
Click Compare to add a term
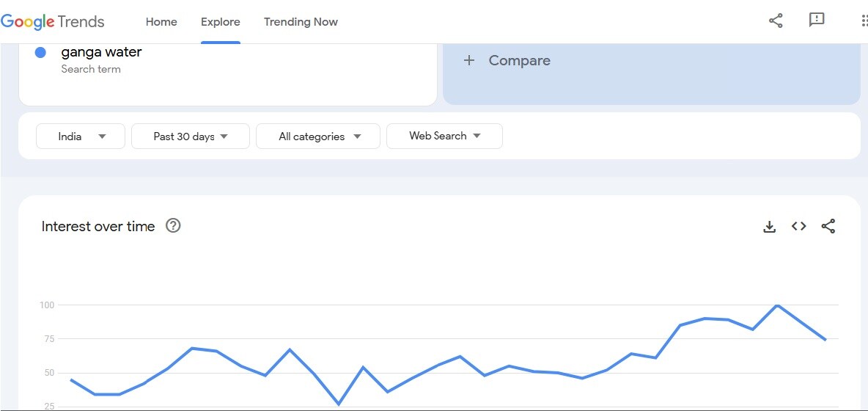519,61
